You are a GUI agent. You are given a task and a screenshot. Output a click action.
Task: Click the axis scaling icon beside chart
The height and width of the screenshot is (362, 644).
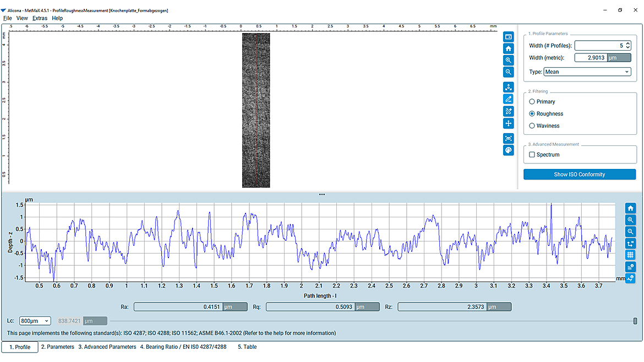coord(630,243)
